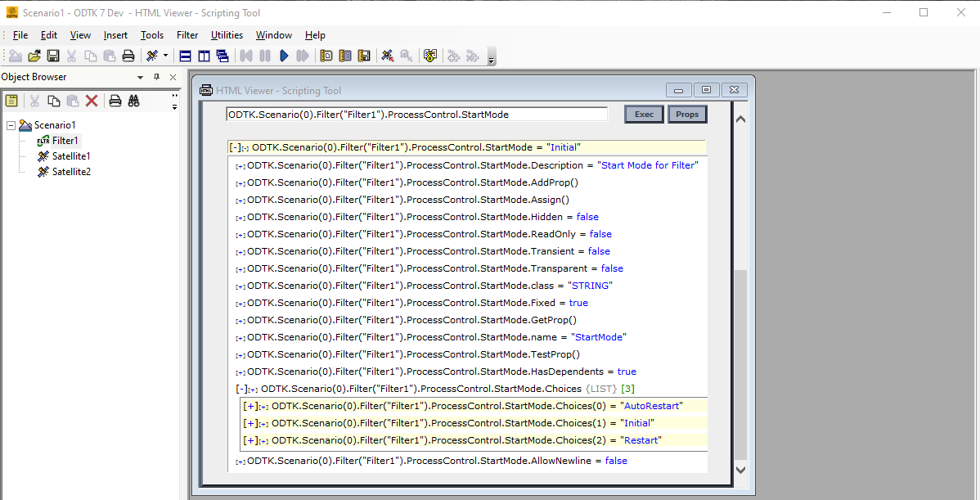Screen dimensions: 980x500
Task: Select Satellite2 in the Object Browser
Action: coord(71,172)
